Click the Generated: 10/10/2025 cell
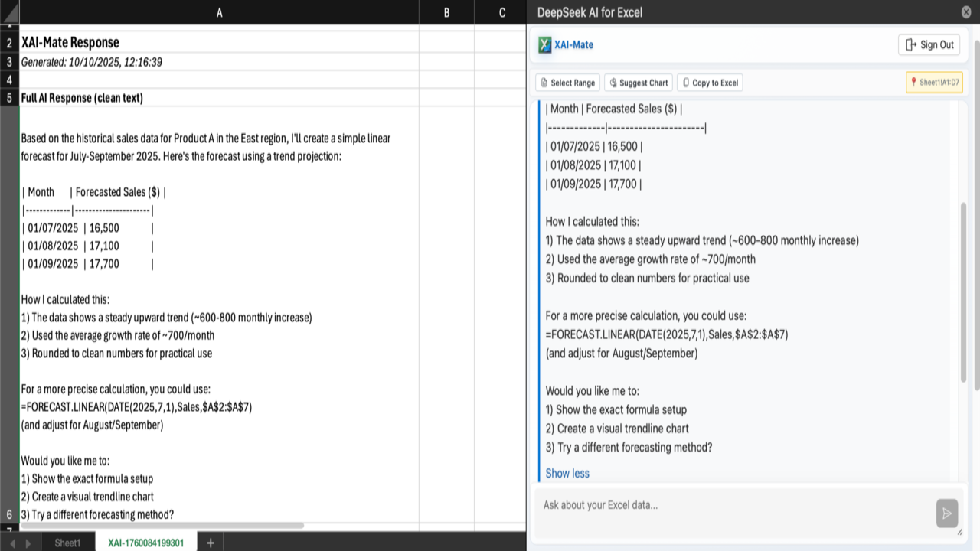Image resolution: width=980 pixels, height=551 pixels. pyautogui.click(x=220, y=62)
